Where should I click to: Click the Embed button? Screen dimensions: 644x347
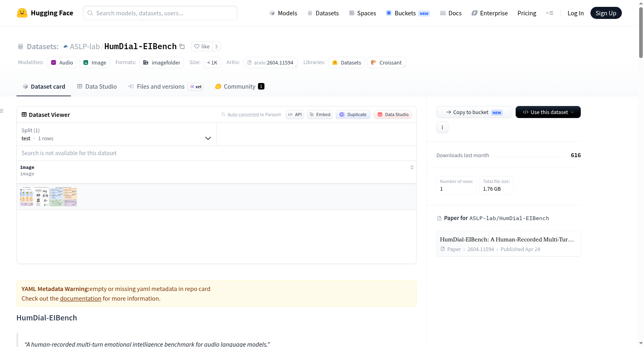pos(320,114)
